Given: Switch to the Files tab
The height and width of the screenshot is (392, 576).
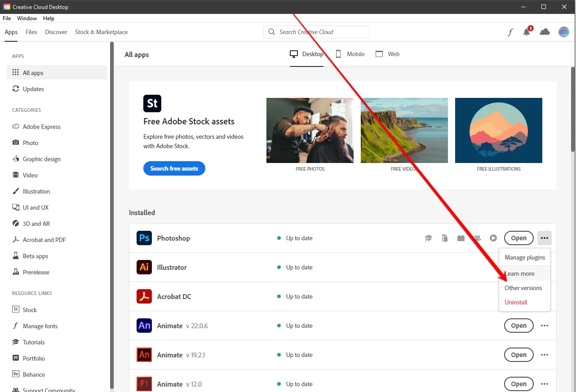Looking at the screenshot, I should pyautogui.click(x=31, y=32).
